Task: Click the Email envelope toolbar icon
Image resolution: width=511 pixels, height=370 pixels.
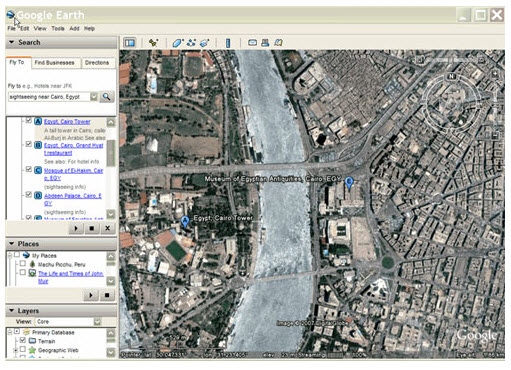Action: [252, 43]
